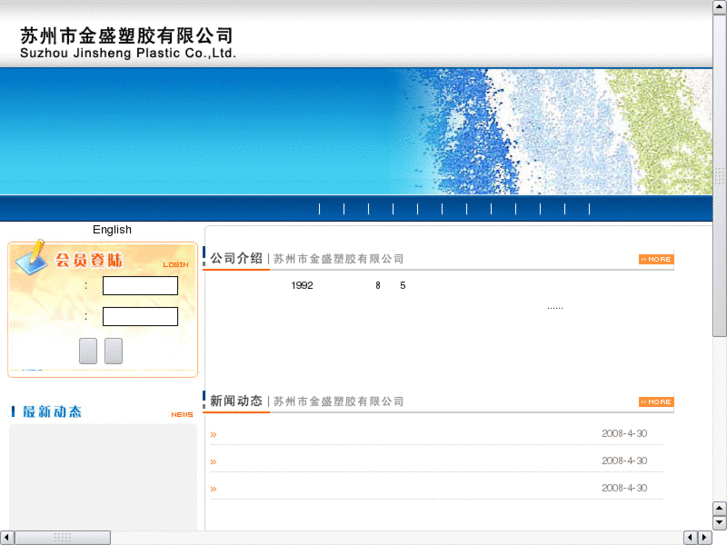Click the right blank login form button
The width and height of the screenshot is (727, 545).
(114, 351)
